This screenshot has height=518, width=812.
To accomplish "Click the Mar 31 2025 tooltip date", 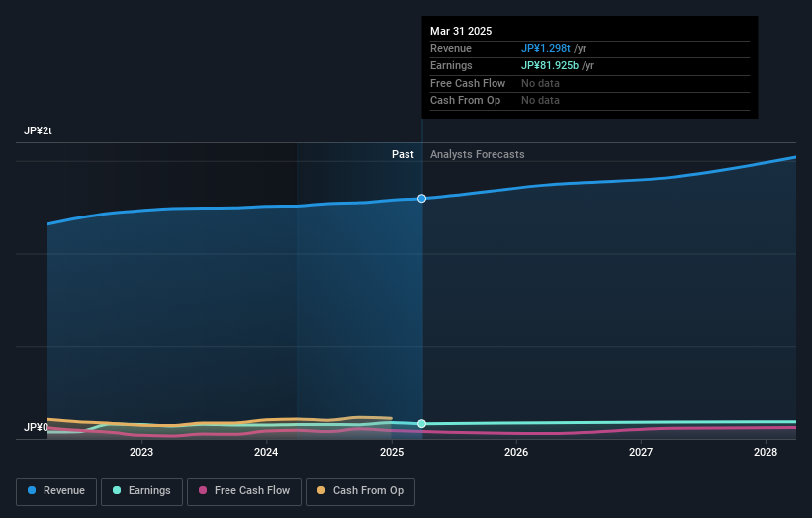I will [461, 31].
